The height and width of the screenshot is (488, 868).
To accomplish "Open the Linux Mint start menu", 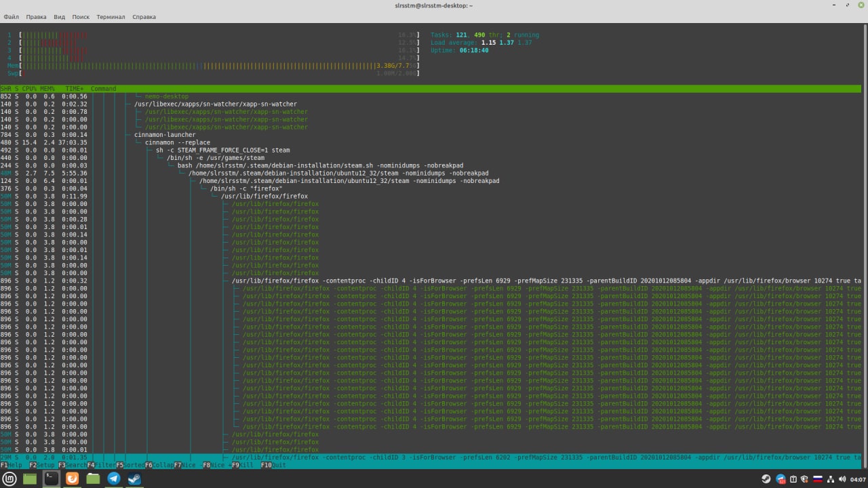I will [x=9, y=479].
